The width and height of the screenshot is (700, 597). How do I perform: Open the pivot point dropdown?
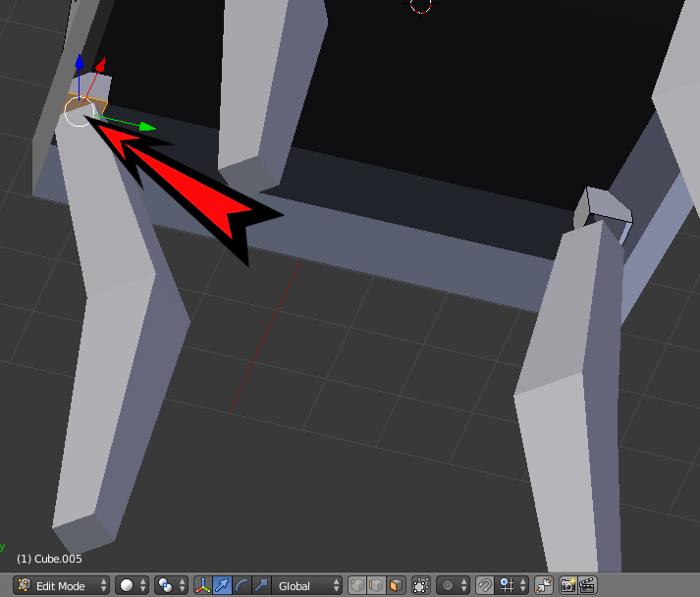[172, 585]
